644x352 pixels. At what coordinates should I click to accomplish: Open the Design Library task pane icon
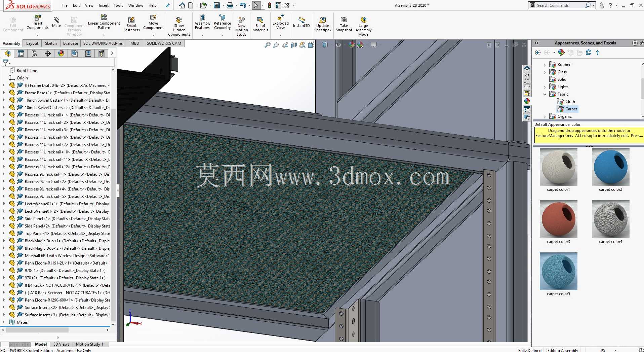pos(527,77)
